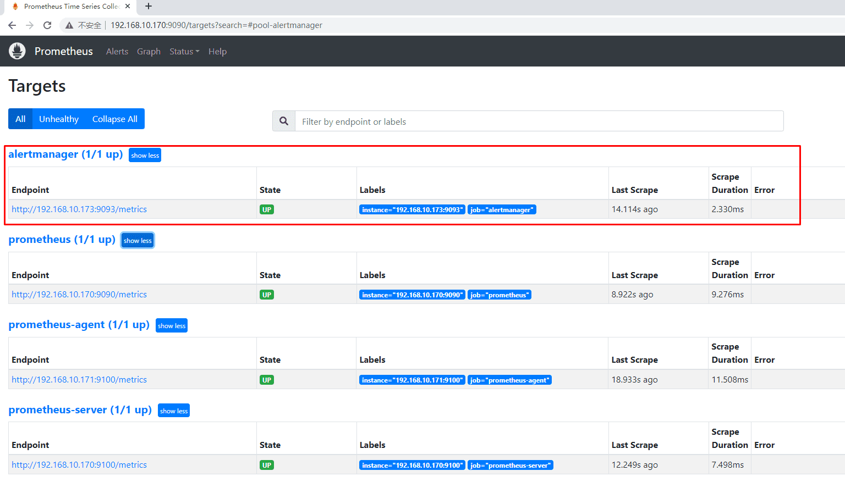Click the UP badge in the prometheus row

pos(267,295)
